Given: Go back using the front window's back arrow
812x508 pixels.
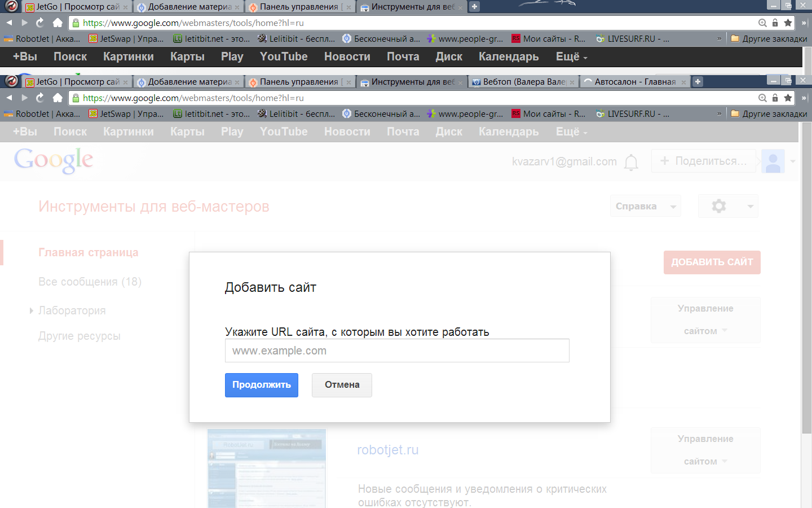Looking at the screenshot, I should click(x=9, y=98).
